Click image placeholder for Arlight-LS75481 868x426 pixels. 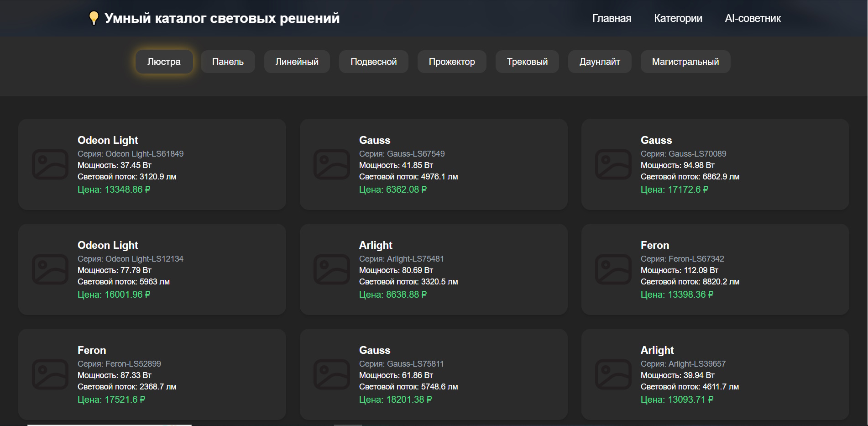point(332,269)
